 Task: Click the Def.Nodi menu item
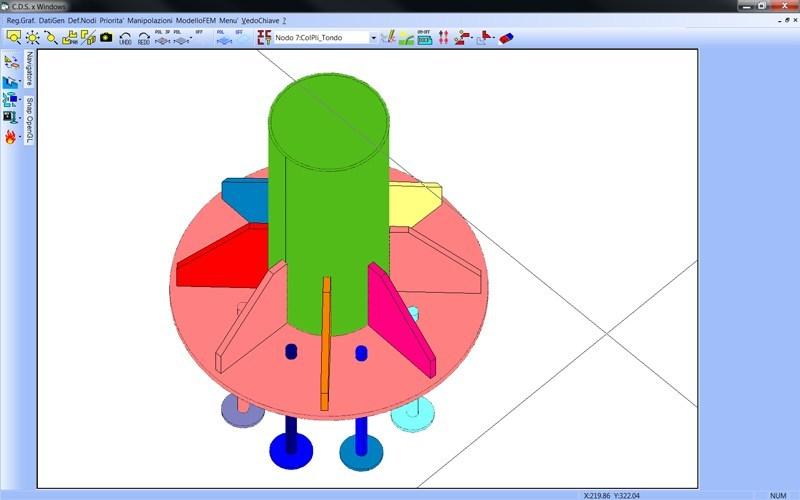coord(81,20)
